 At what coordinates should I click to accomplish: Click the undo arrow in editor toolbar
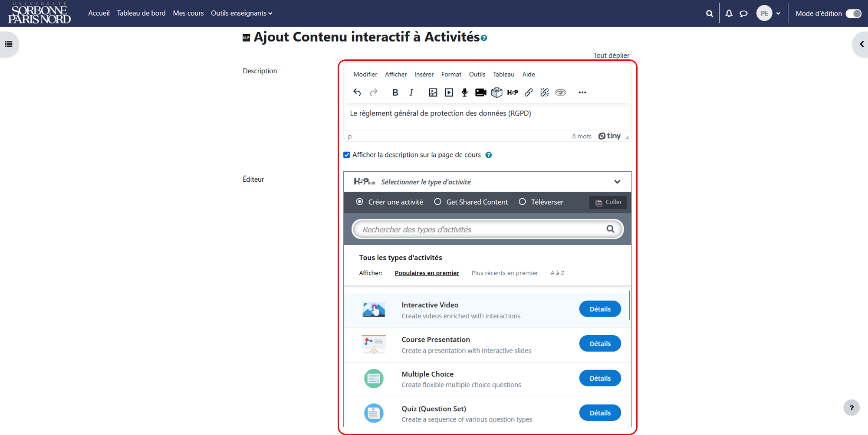click(357, 92)
